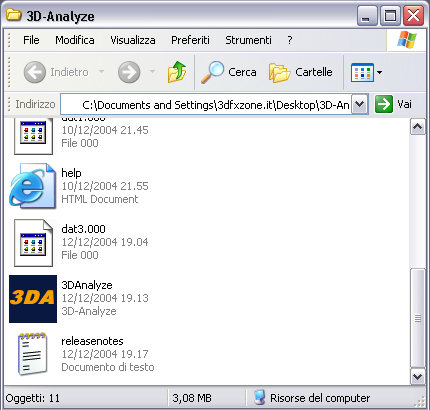Click the folder icon in title bar
Viewport: 430px width, 410px height.
click(14, 15)
